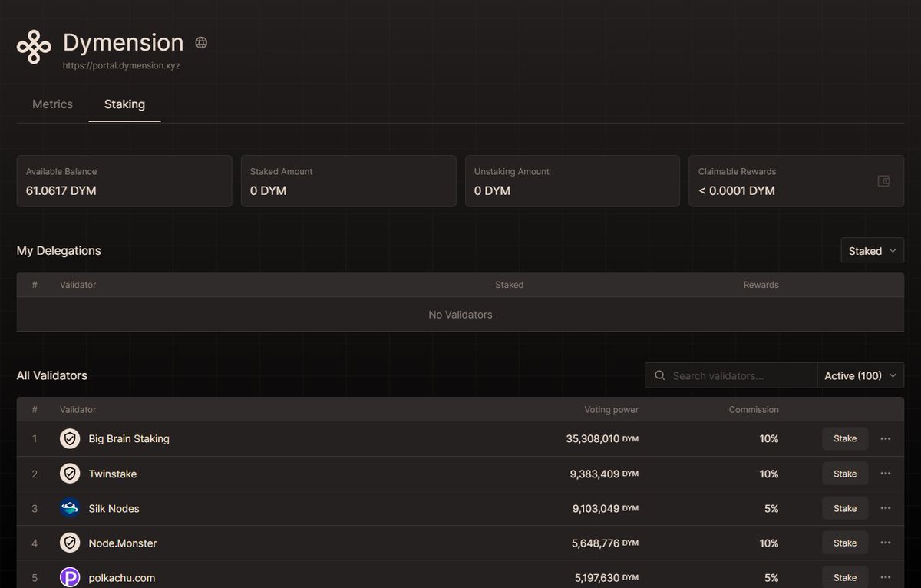Image resolution: width=921 pixels, height=588 pixels.
Task: Click the 9,383,409 DYM voting power
Action: click(x=604, y=474)
